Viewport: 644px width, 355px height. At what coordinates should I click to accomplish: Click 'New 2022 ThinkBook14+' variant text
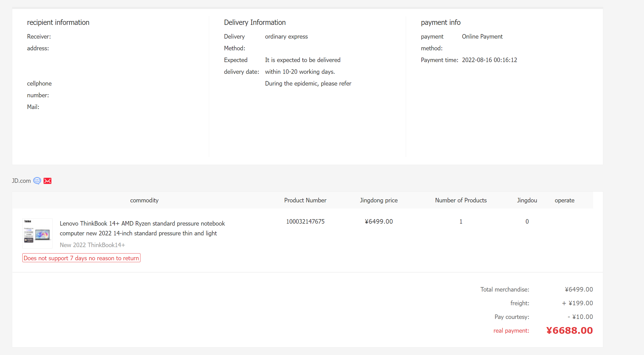[92, 245]
